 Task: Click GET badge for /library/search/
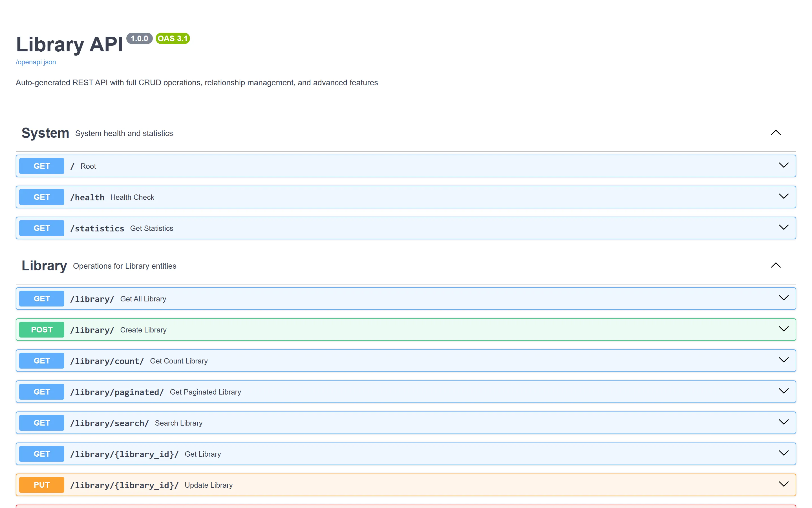tap(42, 423)
